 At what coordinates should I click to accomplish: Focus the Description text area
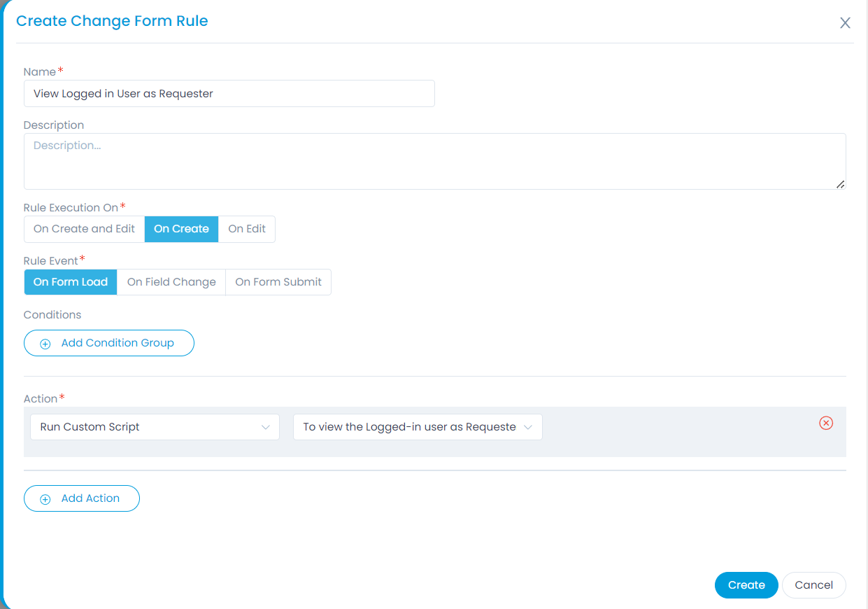click(x=434, y=161)
